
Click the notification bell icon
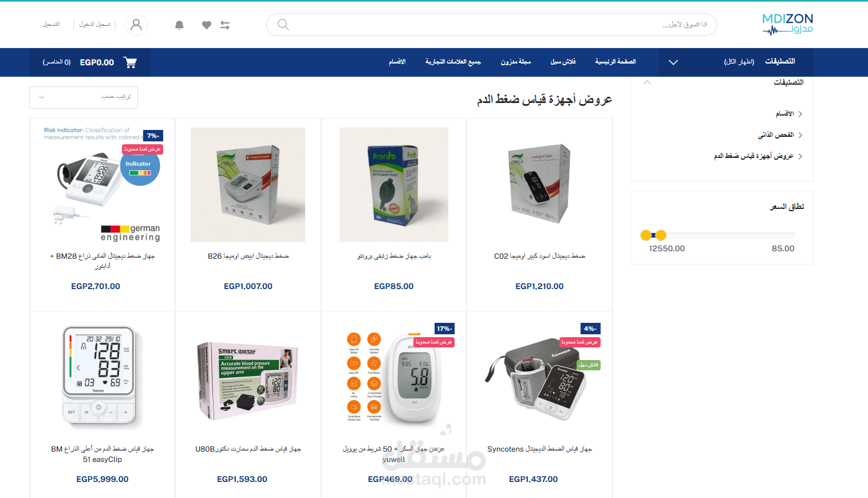point(179,25)
